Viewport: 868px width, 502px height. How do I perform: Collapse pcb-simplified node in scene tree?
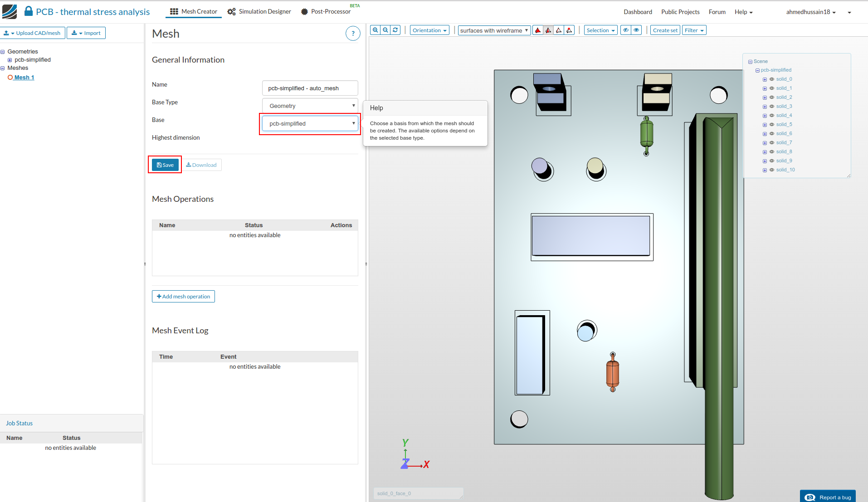tap(757, 70)
